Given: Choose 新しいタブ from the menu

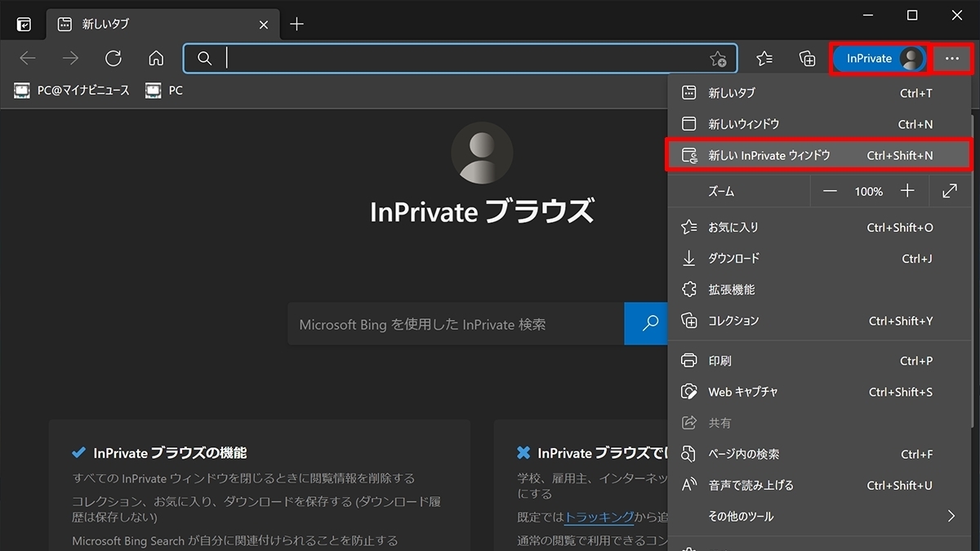Looking at the screenshot, I should click(x=820, y=93).
